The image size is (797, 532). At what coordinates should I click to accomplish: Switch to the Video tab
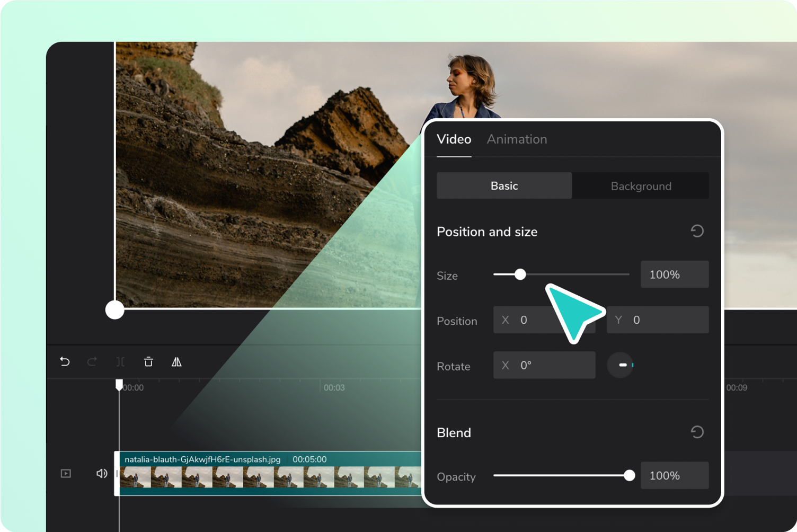[454, 139]
